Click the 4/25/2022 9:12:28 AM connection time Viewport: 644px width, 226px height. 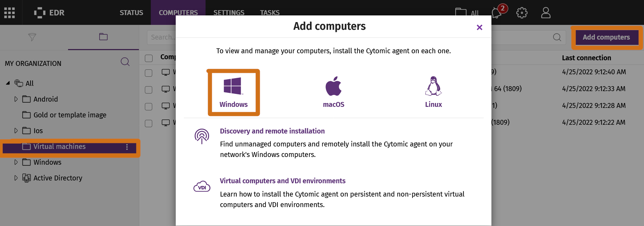point(594,105)
